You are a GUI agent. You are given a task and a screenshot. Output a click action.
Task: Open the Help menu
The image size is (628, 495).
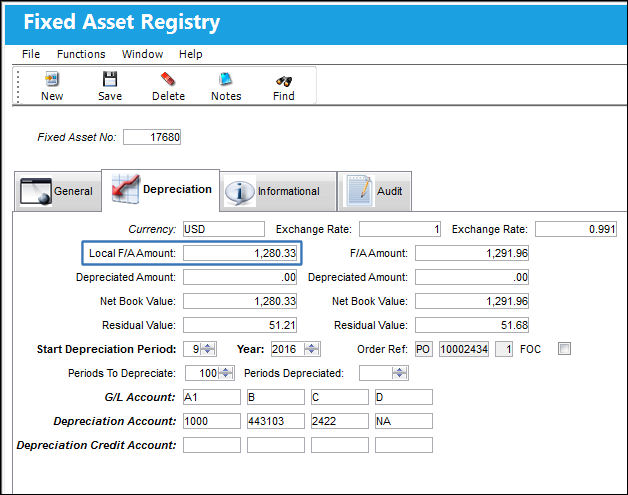point(190,54)
